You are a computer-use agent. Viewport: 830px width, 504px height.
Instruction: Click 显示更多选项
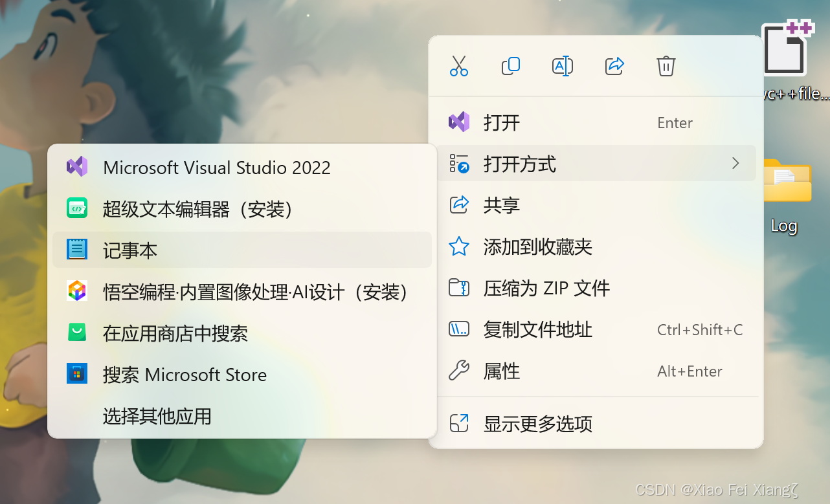click(x=597, y=424)
